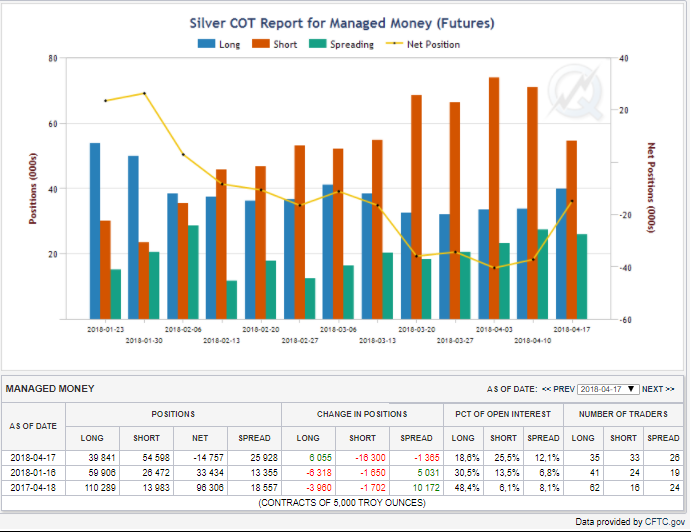Screen dimensions: 691x532
Task: Click the 2018-04-17 row date cell
Action: pos(33,458)
